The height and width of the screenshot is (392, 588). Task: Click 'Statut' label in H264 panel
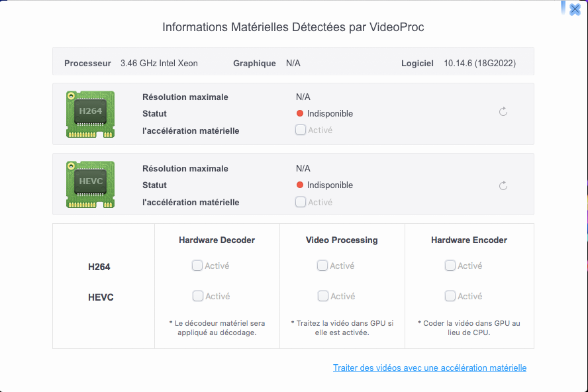154,113
